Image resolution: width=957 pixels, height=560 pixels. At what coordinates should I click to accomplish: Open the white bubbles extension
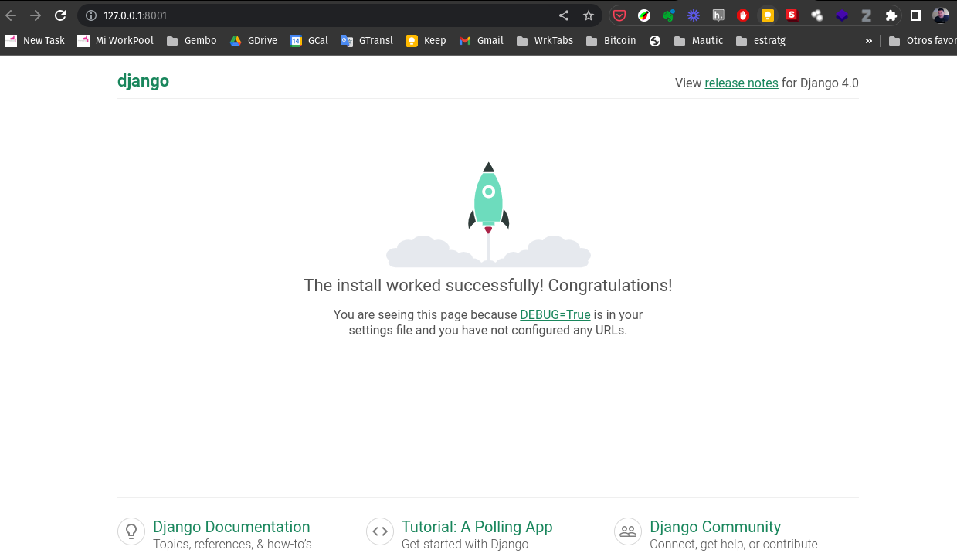(817, 15)
